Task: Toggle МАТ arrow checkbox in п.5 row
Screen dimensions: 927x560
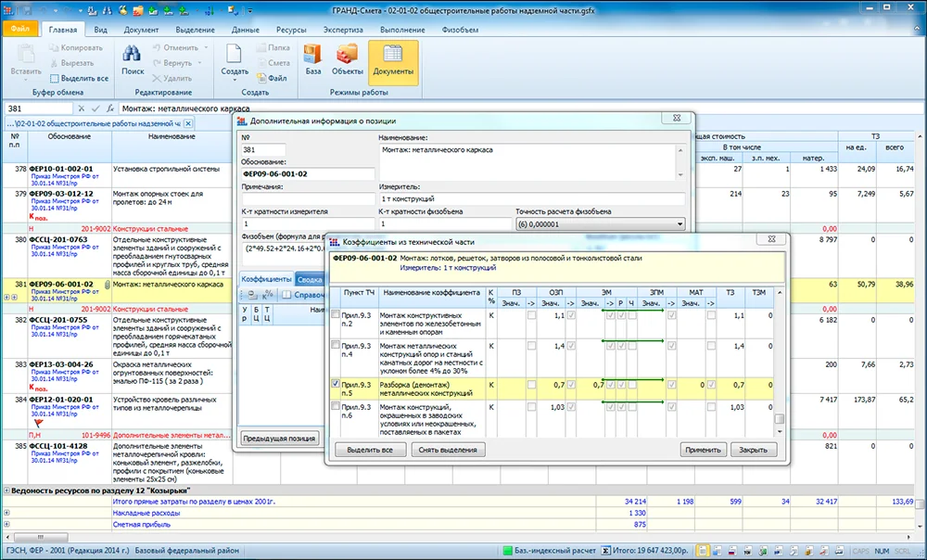Action: [711, 385]
